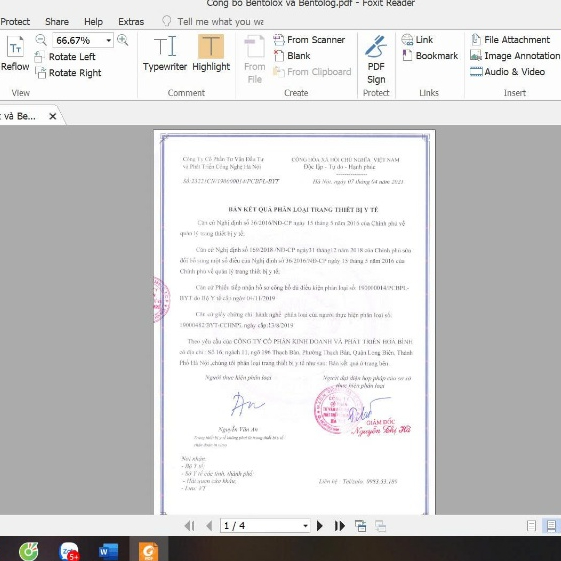Click the Rotate Right button
561x561 pixels.
[x=68, y=73]
